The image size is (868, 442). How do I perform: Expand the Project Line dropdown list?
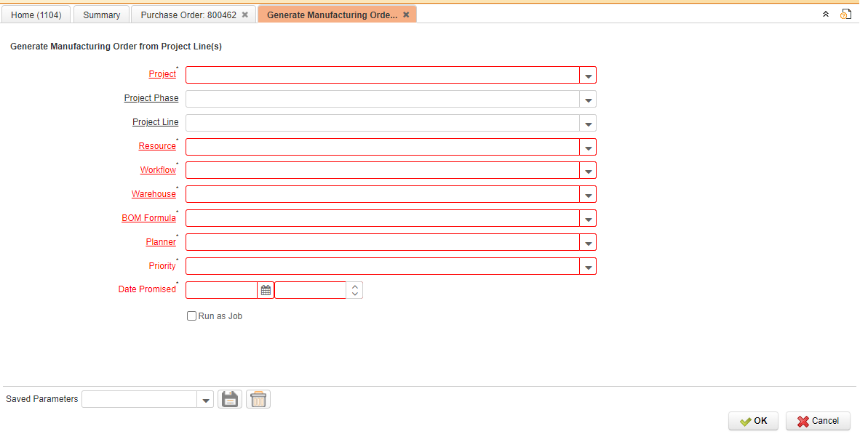coord(588,124)
